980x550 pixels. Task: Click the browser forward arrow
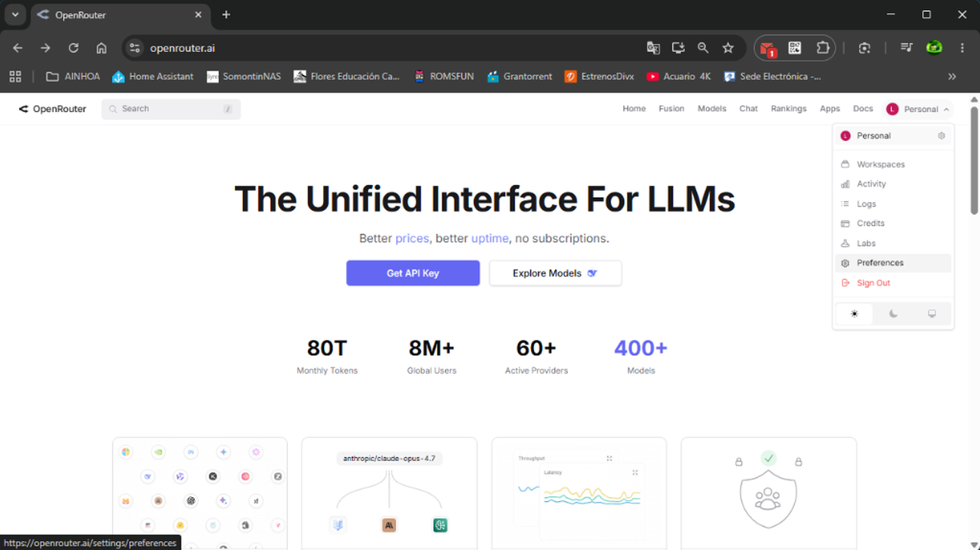pos(45,48)
